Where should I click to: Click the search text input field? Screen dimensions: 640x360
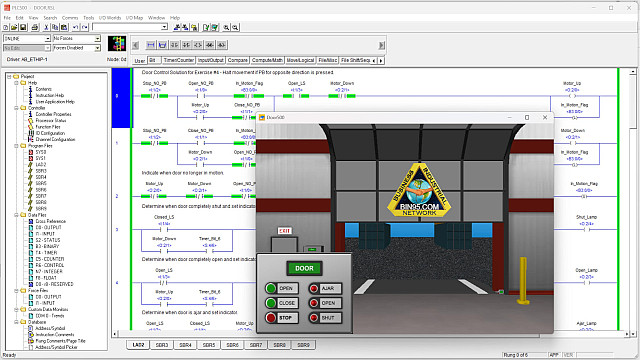pos(127,27)
